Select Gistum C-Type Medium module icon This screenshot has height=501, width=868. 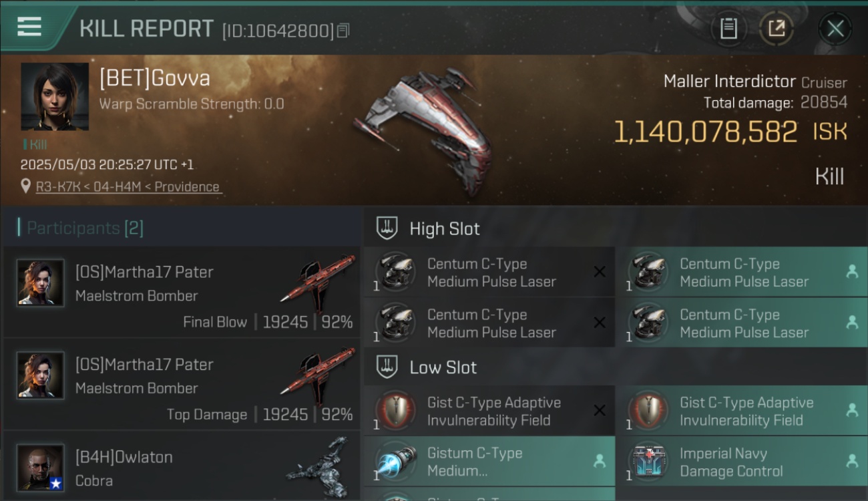point(395,461)
